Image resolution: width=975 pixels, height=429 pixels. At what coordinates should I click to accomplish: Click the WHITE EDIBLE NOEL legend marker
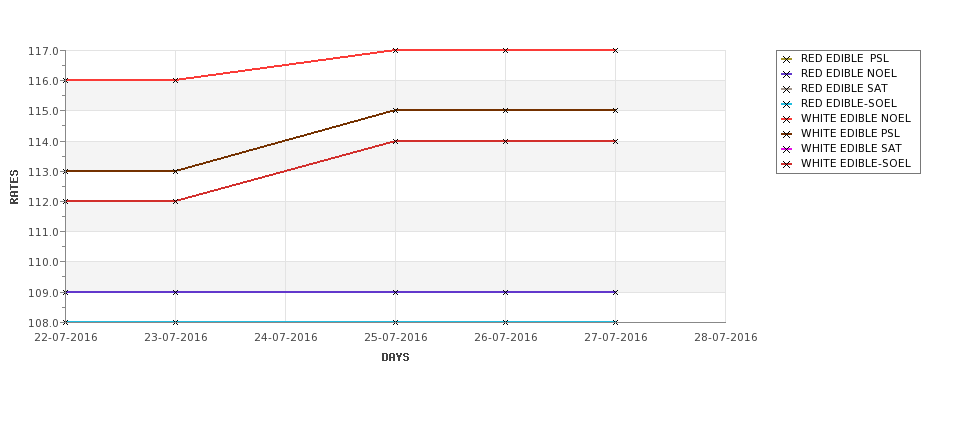[x=787, y=119]
